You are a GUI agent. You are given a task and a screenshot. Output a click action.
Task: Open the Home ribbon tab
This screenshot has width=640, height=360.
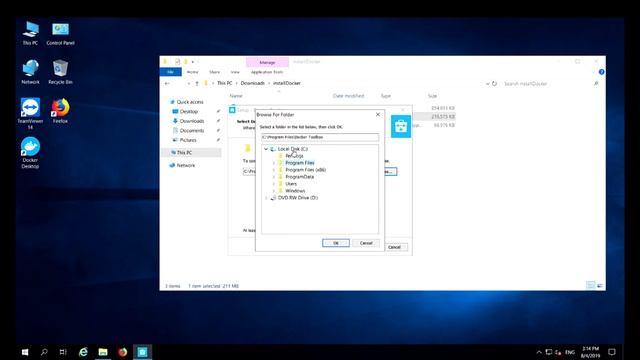(x=192, y=72)
